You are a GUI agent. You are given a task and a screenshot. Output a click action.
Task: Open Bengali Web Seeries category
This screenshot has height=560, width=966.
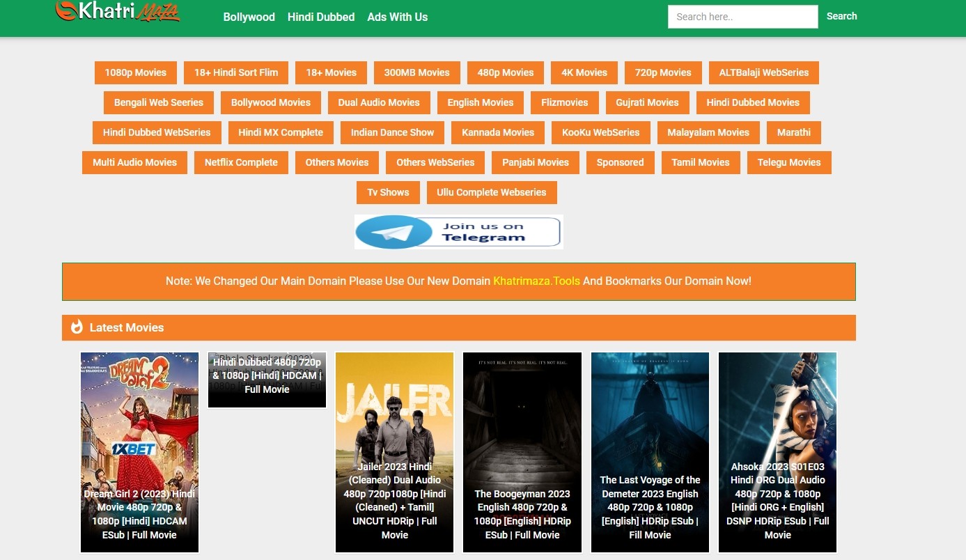point(159,102)
